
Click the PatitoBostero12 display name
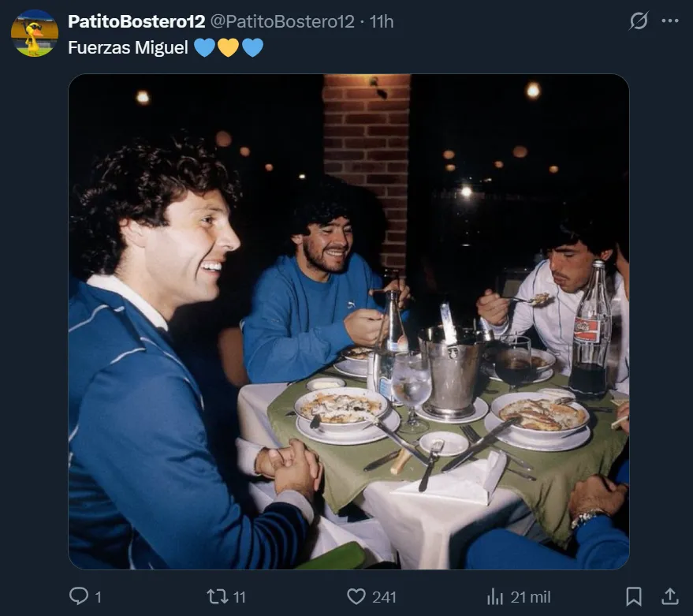coord(136,21)
